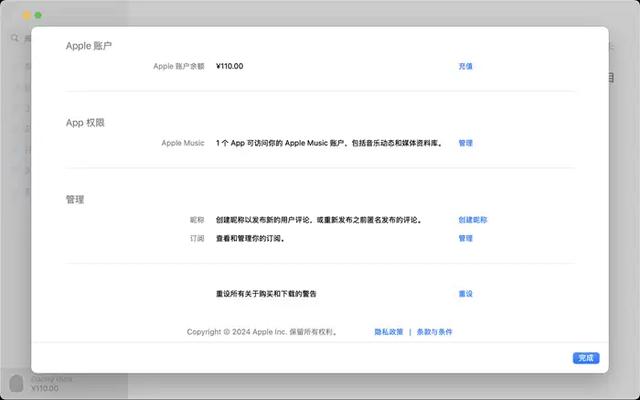
Task: Click the yellow minimize window button
Action: (x=27, y=15)
